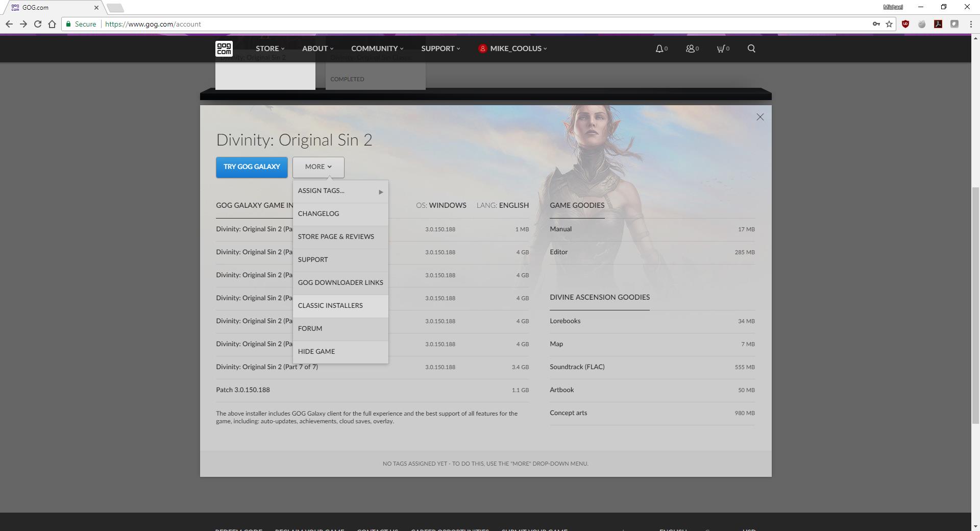Viewport: 980px width, 531px height.
Task: Reload the page
Action: pyautogui.click(x=38, y=24)
